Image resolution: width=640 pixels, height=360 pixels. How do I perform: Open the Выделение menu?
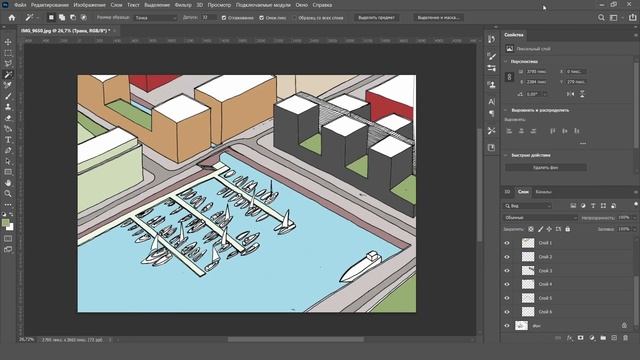[157, 5]
